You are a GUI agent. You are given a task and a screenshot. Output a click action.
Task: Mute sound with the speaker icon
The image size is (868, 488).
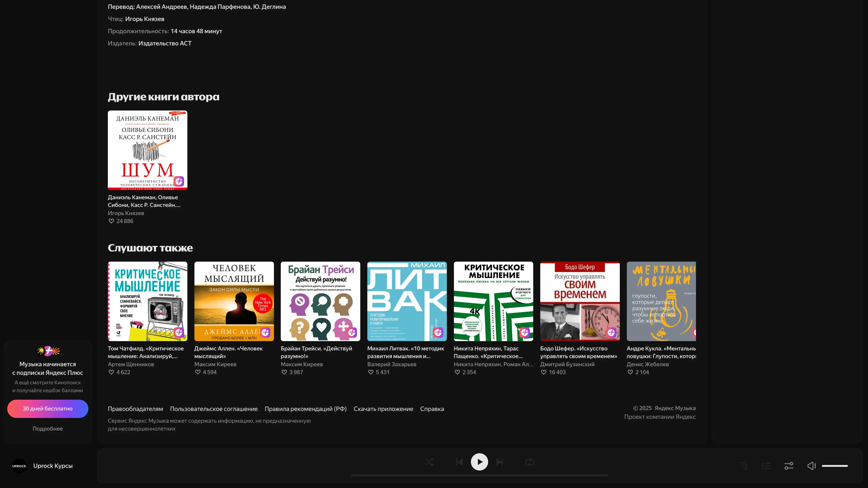[x=811, y=466]
